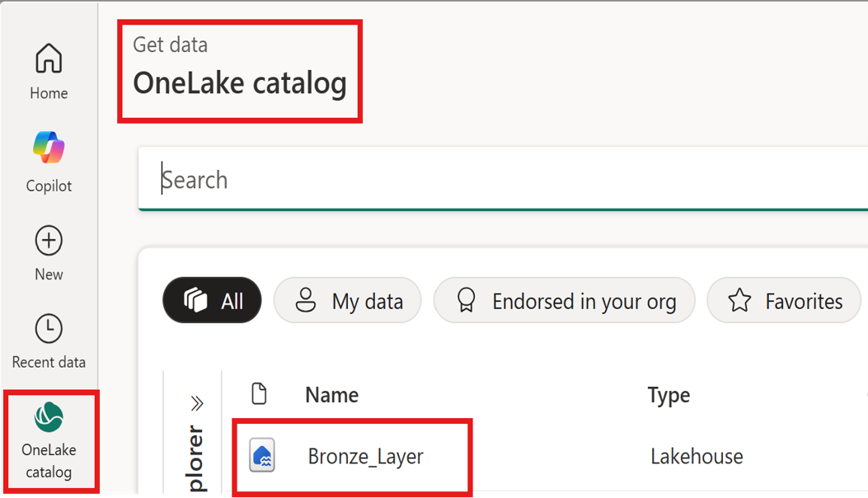Show Favorites items
Image resolution: width=868 pixels, height=498 pixels.
pos(784,300)
